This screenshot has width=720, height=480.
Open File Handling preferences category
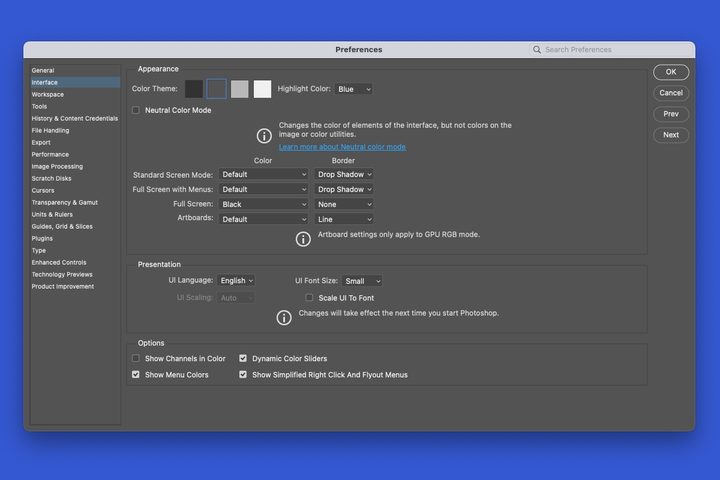pyautogui.click(x=75, y=130)
